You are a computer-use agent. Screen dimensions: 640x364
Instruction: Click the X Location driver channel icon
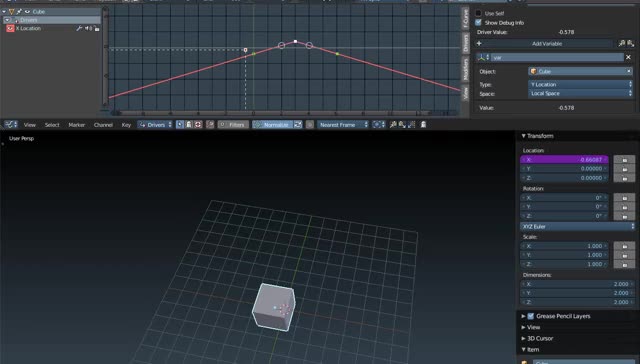[10, 29]
